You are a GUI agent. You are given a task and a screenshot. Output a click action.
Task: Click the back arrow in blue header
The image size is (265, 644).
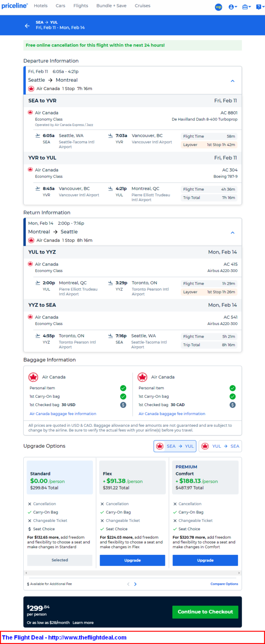(x=27, y=26)
